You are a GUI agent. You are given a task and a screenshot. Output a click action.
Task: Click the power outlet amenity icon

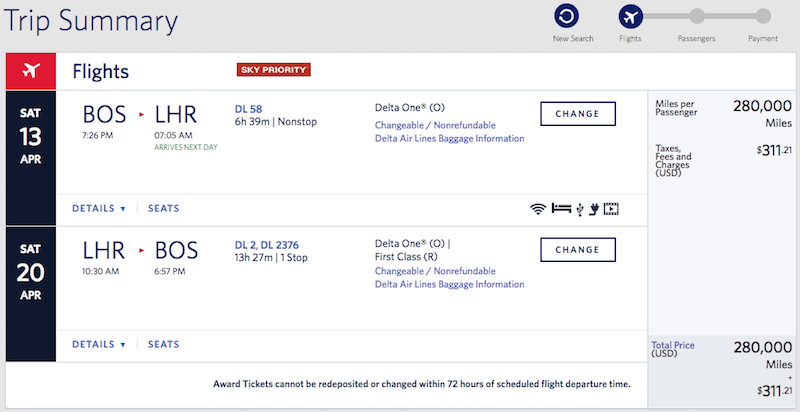pos(593,209)
